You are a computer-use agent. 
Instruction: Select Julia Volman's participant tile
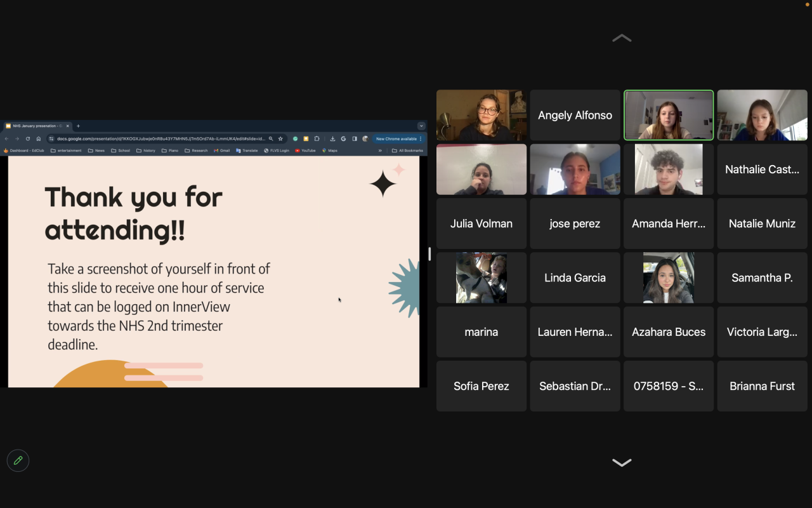coord(481,224)
